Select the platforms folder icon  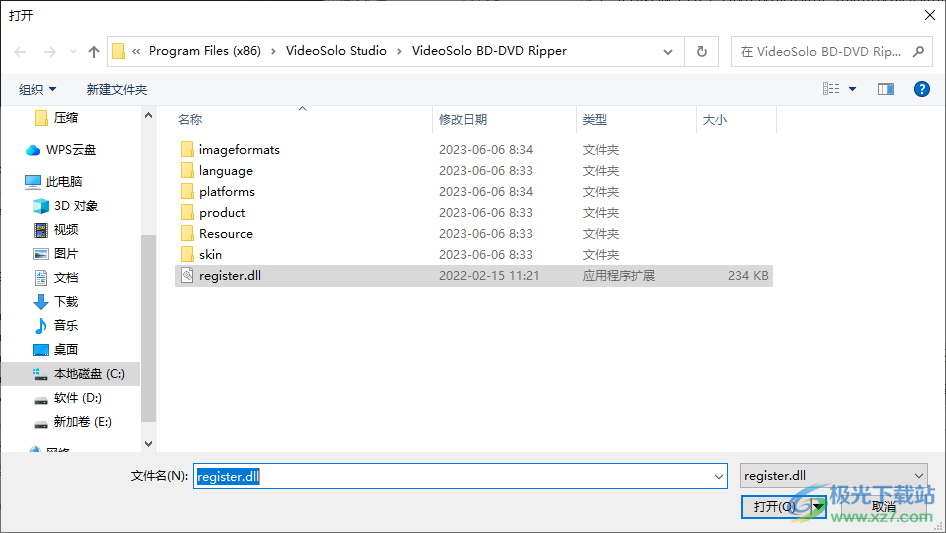(187, 191)
